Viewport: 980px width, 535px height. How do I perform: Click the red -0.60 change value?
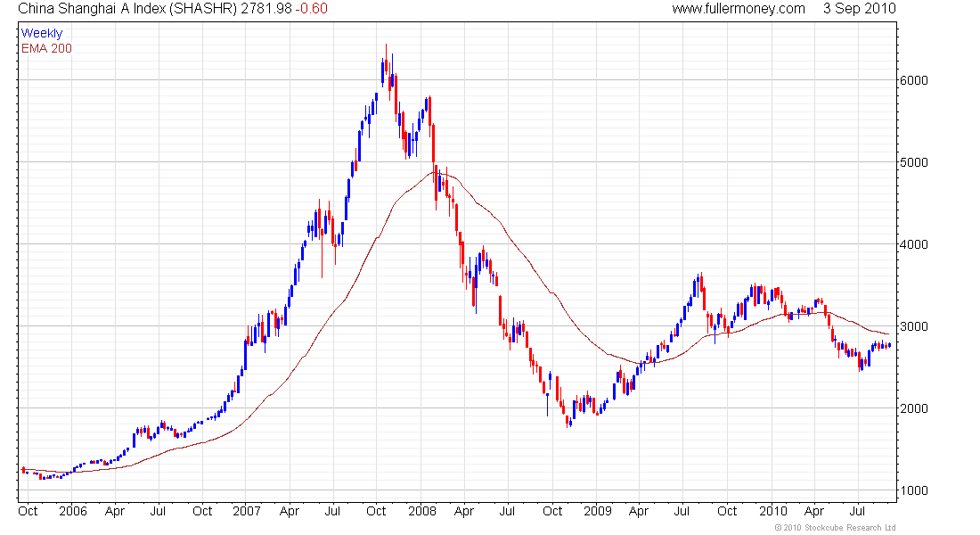[x=311, y=9]
